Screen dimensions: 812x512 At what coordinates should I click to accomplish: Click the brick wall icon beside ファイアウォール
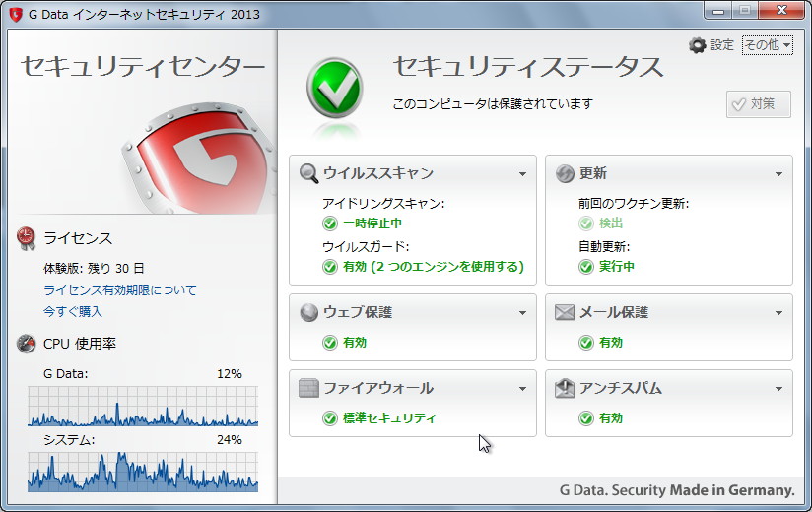[309, 388]
